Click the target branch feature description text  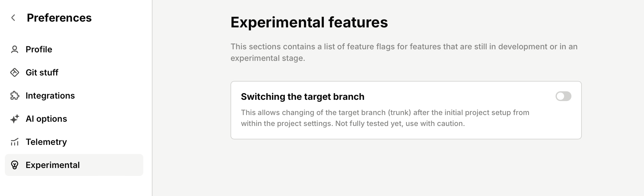coord(385,118)
